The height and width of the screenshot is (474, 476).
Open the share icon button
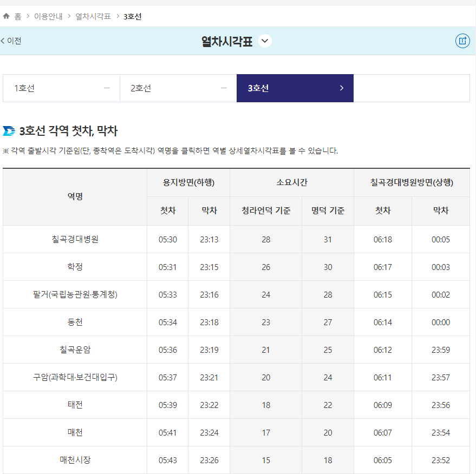click(462, 41)
